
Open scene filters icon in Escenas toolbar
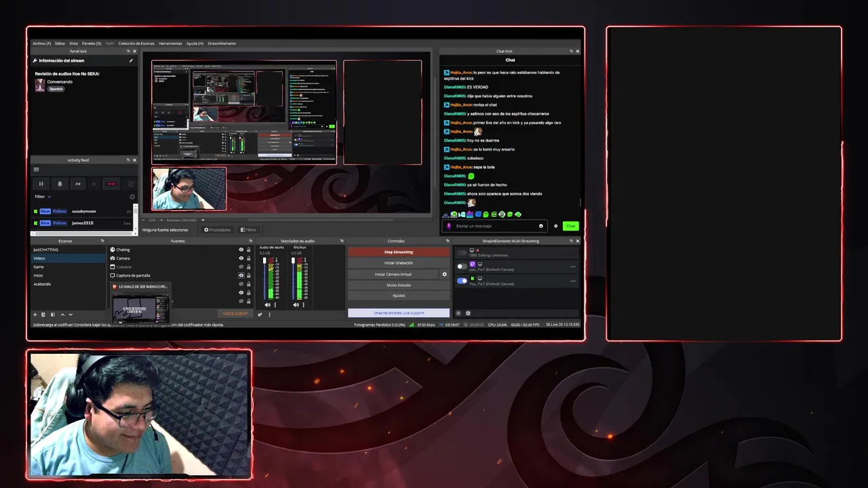pos(52,314)
